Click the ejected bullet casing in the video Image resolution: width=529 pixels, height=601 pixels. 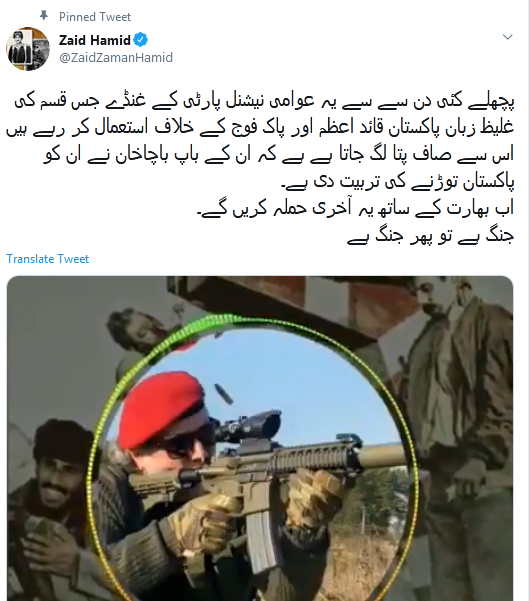click(223, 394)
